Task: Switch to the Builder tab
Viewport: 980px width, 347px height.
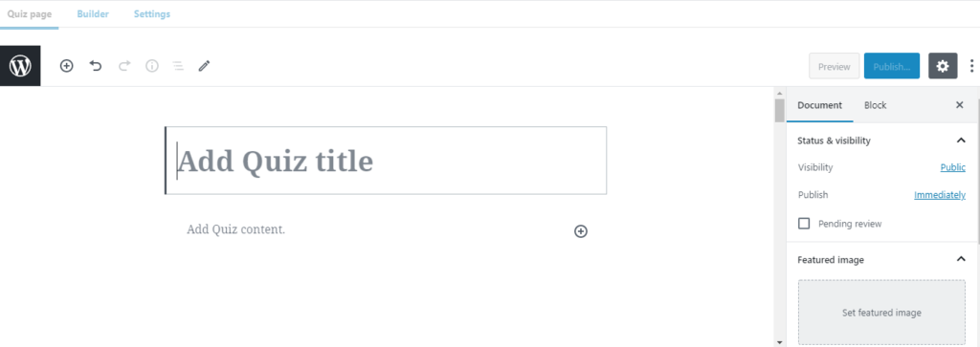Action: [93, 13]
